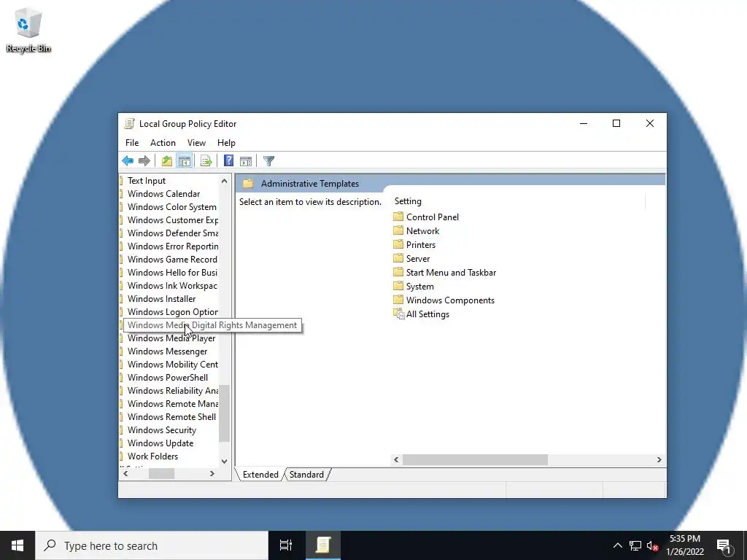Click the System folder icon
Image resolution: width=747 pixels, height=560 pixels.
398,286
